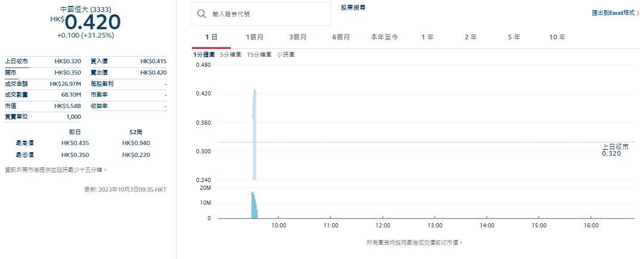Click the 最低價 row label

pyautogui.click(x=24, y=155)
